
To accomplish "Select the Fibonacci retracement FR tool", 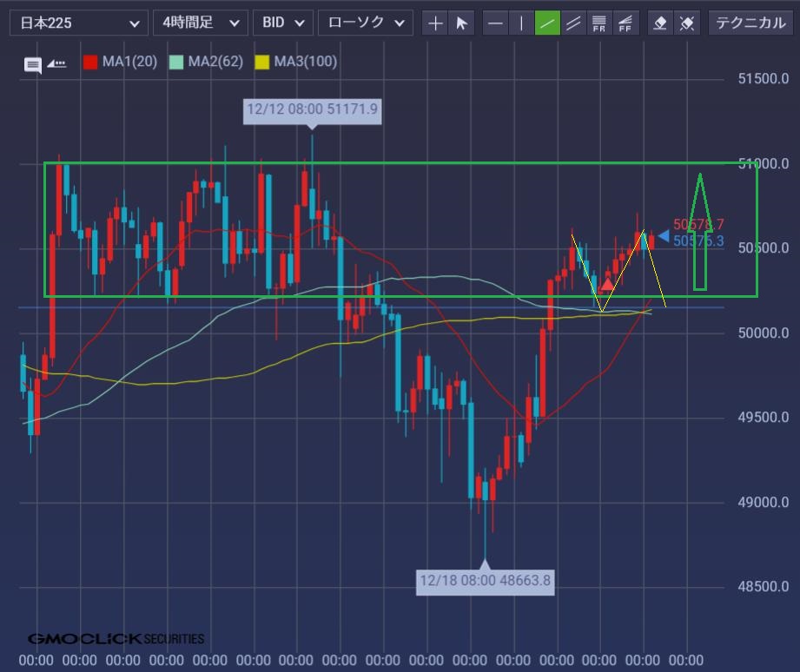I will (599, 23).
